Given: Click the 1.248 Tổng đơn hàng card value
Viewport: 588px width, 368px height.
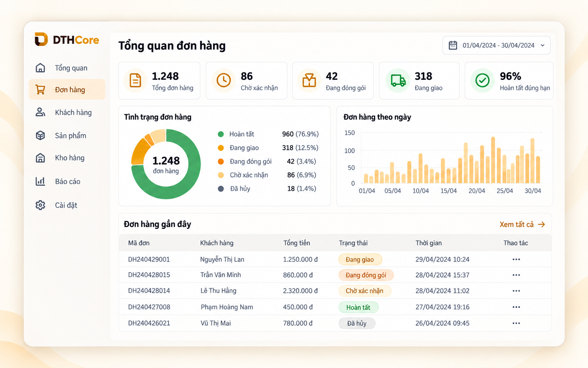Looking at the screenshot, I should pyautogui.click(x=165, y=76).
